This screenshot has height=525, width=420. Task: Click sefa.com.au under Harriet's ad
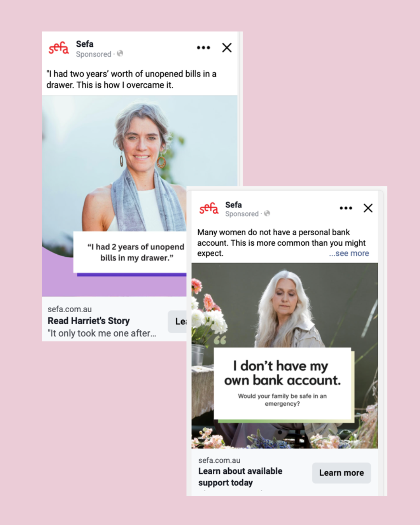pos(70,309)
